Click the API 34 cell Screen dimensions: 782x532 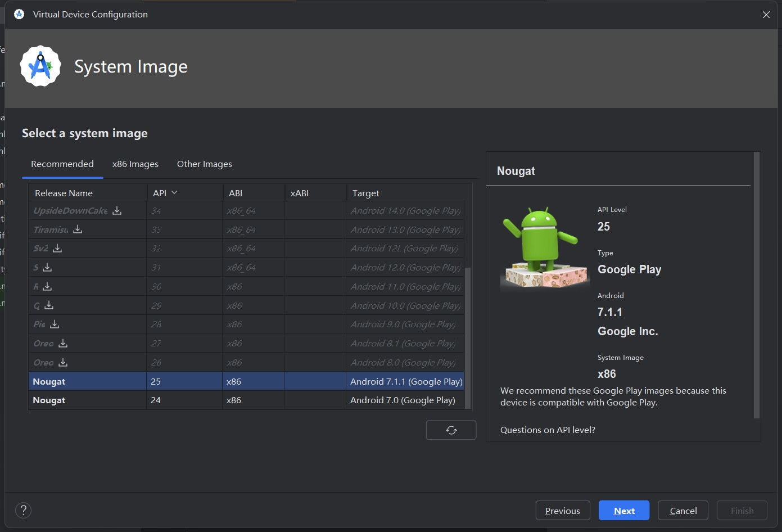pos(184,210)
